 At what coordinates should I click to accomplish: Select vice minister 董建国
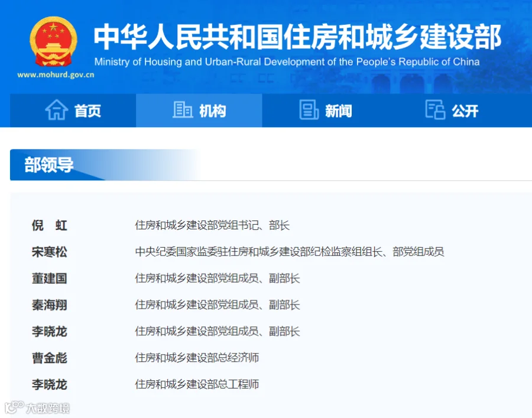point(50,278)
